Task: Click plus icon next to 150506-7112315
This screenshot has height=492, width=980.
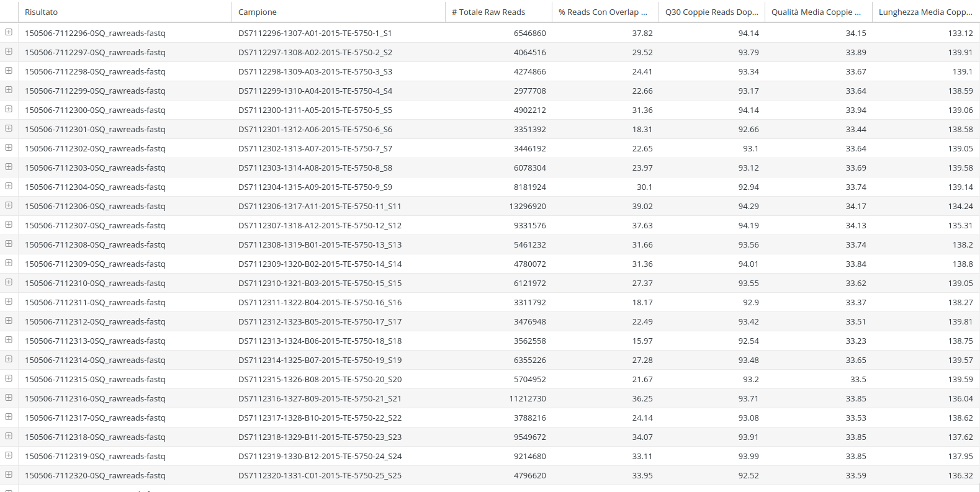Action: [x=9, y=378]
